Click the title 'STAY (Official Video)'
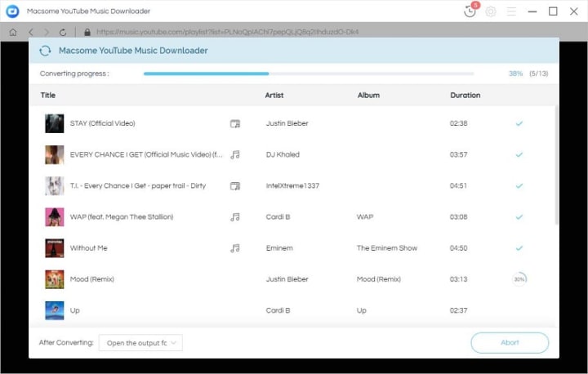The image size is (588, 374). pos(102,123)
